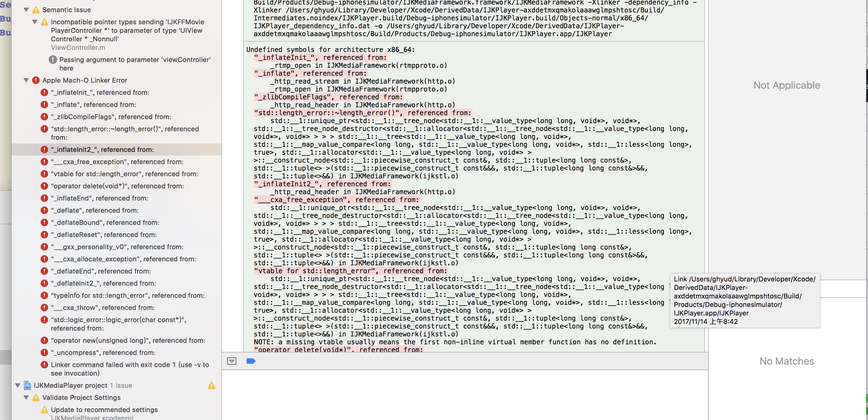Collapse the IJKMediaPlayer project node

(18, 385)
